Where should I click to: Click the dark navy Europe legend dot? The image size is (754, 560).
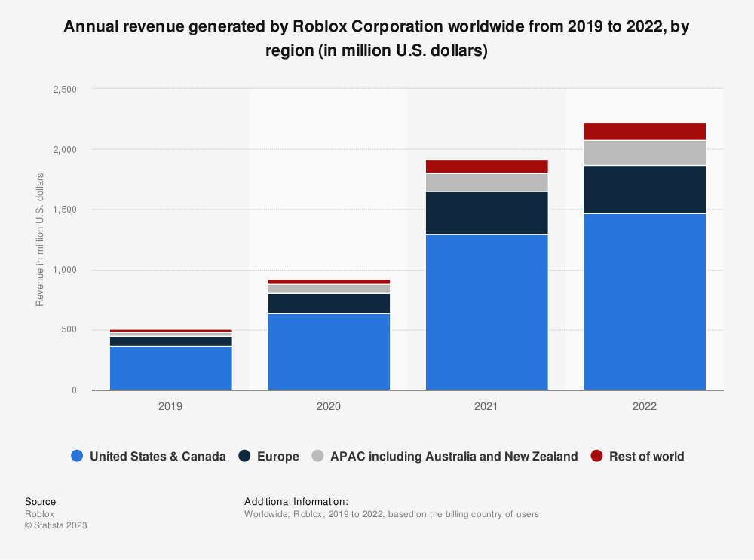[244, 456]
